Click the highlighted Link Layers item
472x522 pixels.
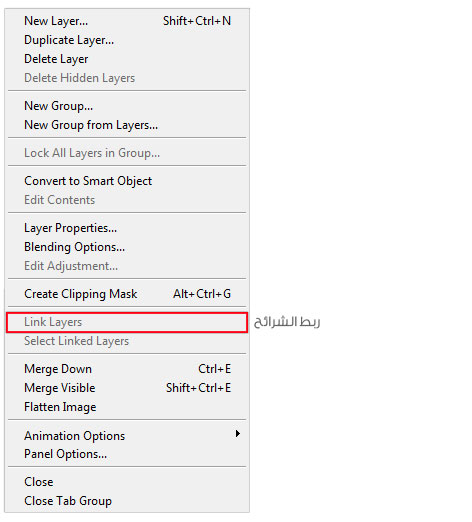(127, 322)
